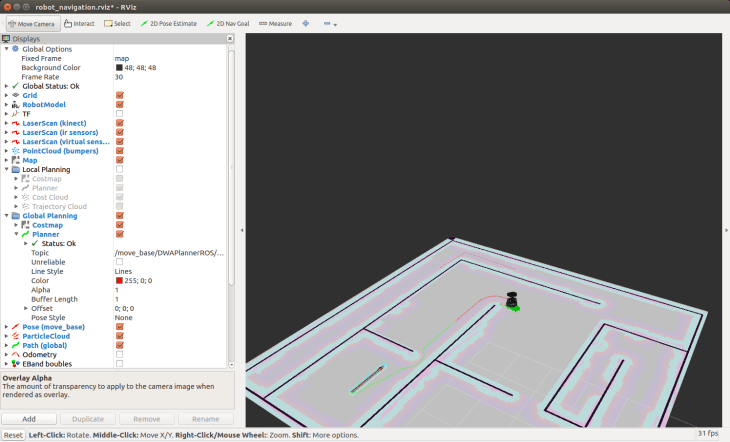This screenshot has width=730, height=442.
Task: Collapse the Global Planning group
Action: (7, 215)
